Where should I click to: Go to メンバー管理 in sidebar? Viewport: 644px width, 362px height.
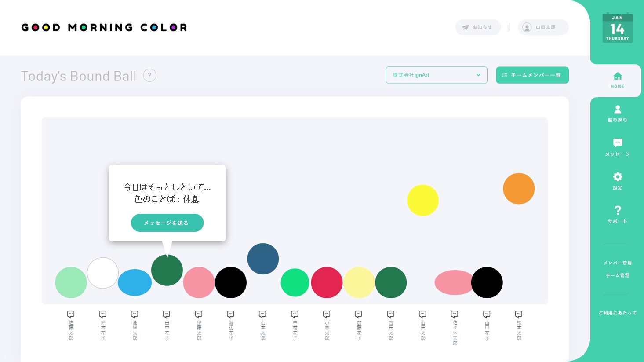click(x=617, y=263)
